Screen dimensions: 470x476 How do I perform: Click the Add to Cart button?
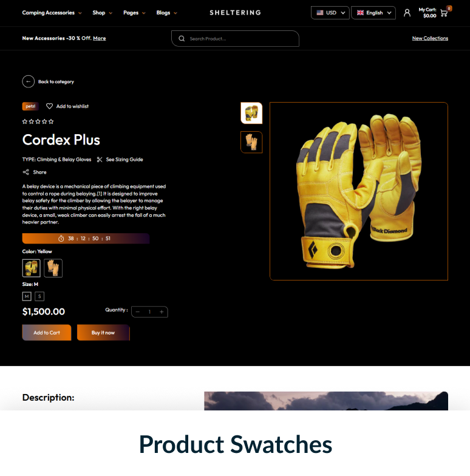(47, 333)
